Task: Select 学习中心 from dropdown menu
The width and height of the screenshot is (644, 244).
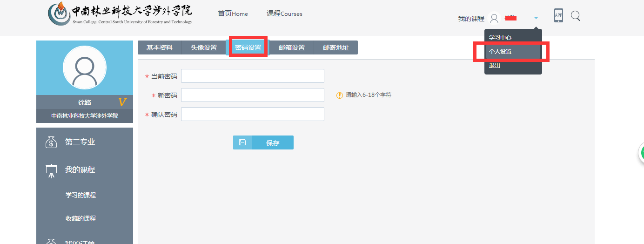Action: pos(500,38)
